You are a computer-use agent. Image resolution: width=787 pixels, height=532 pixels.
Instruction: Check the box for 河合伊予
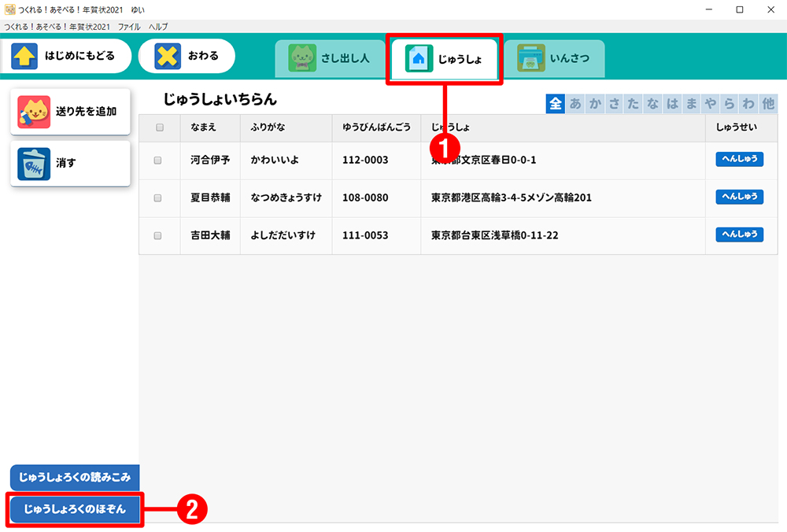coord(157,160)
